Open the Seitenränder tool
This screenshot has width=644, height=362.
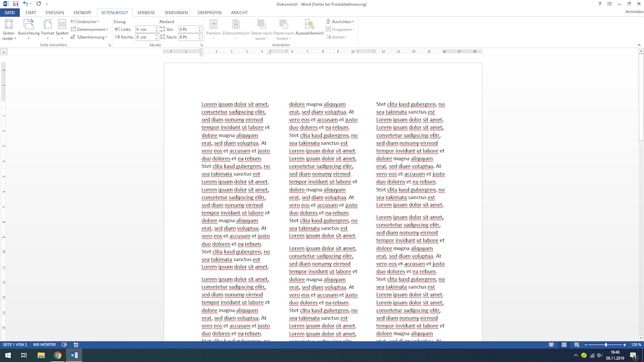[x=9, y=28]
